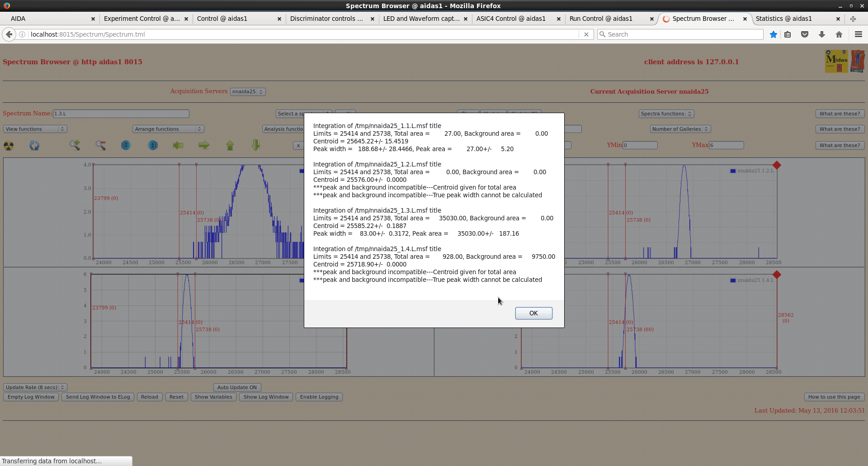Click What are these? beside YMax
Screen dimensions: 868x466
840,145
